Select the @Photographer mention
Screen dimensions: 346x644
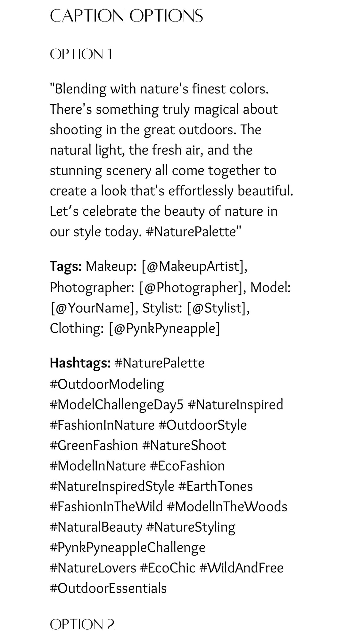(x=190, y=287)
